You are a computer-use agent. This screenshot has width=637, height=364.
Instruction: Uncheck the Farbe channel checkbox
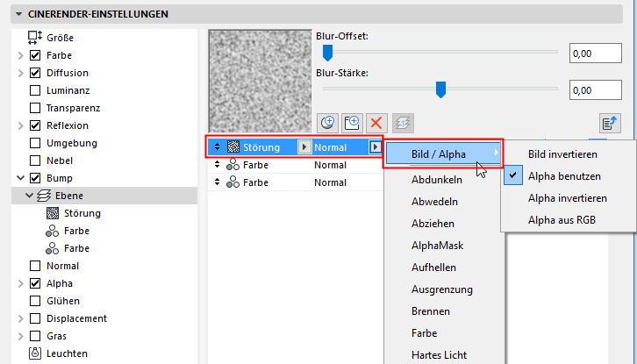click(x=35, y=55)
